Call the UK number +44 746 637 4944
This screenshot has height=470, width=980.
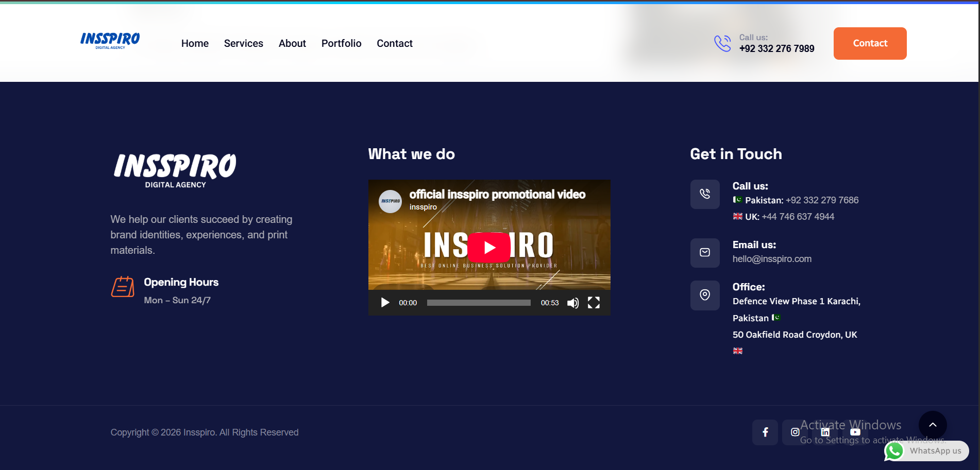[798, 217]
